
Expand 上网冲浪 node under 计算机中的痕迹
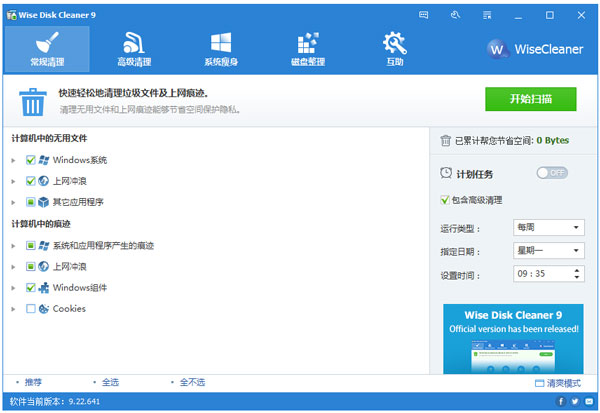pos(13,267)
